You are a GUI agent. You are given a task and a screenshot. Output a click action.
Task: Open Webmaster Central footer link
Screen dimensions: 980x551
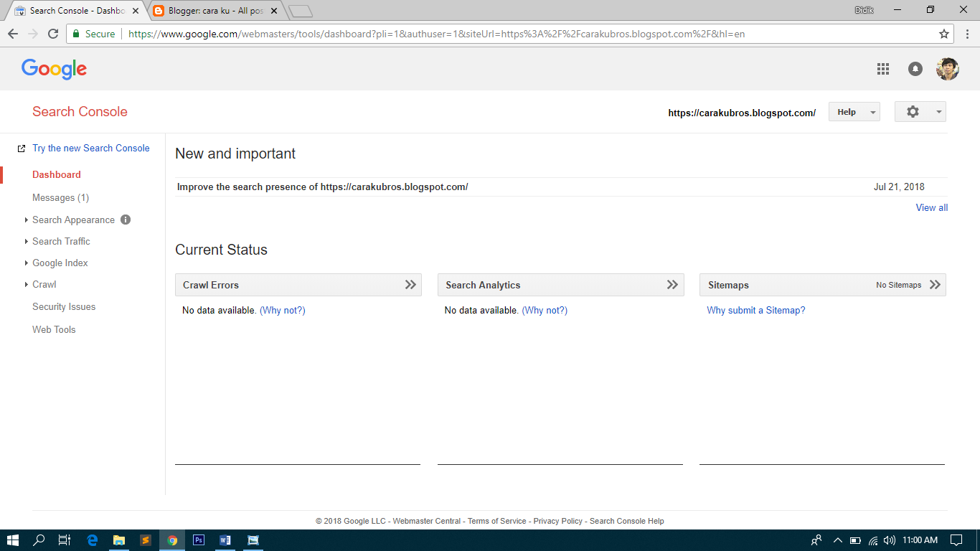point(427,522)
